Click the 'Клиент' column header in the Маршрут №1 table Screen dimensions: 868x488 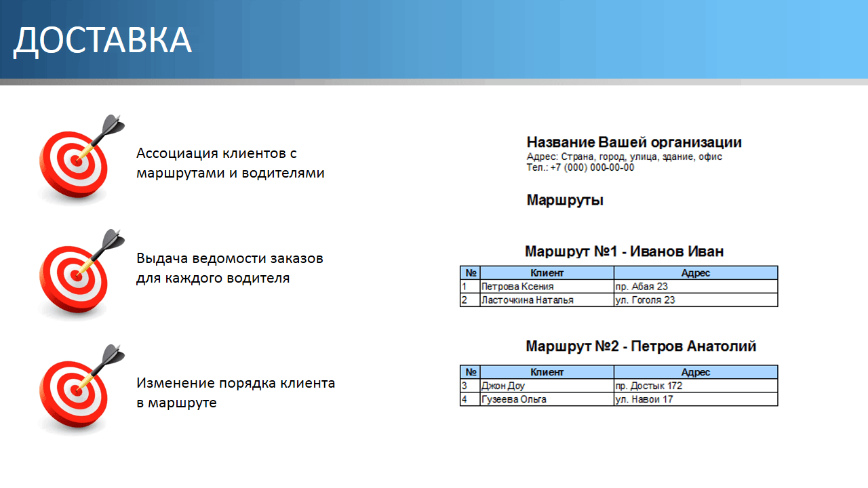[547, 272]
